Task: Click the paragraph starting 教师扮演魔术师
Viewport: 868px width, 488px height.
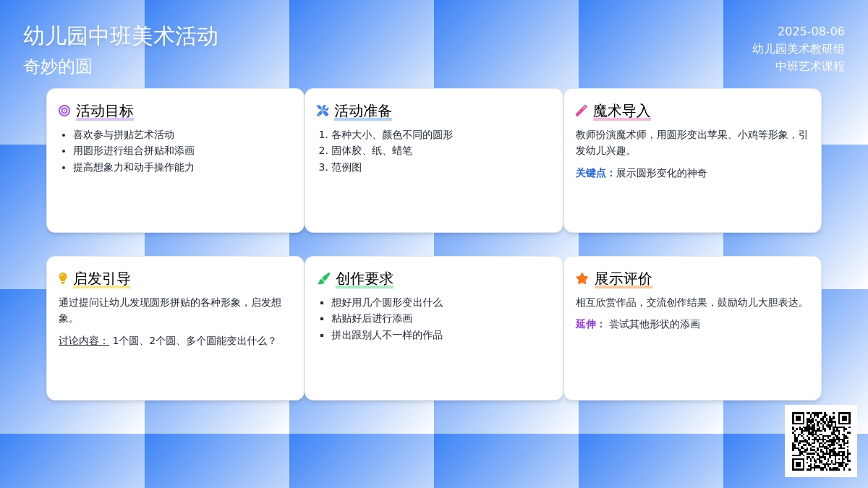Action: (x=692, y=142)
